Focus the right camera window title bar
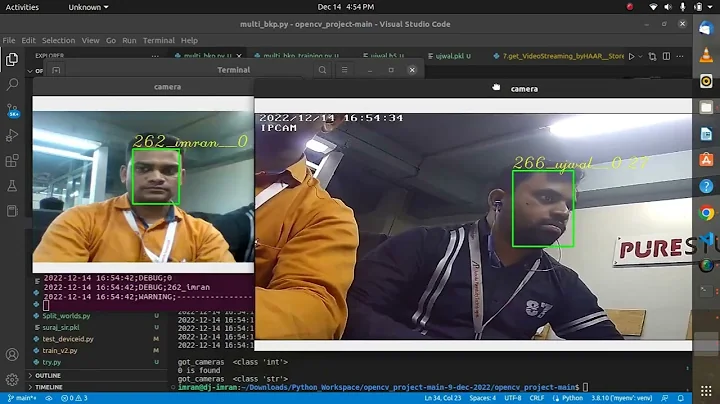The height and width of the screenshot is (404, 720). (x=473, y=89)
